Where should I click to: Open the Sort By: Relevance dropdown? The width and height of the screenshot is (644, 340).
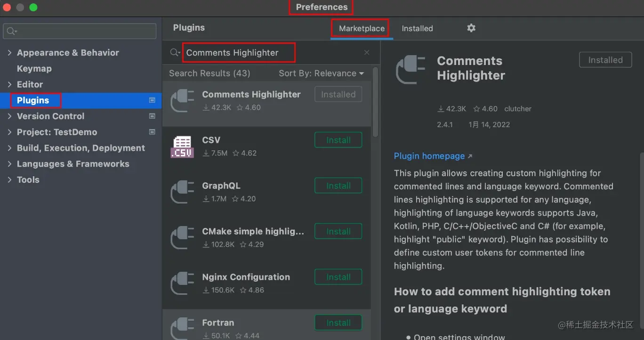point(322,73)
